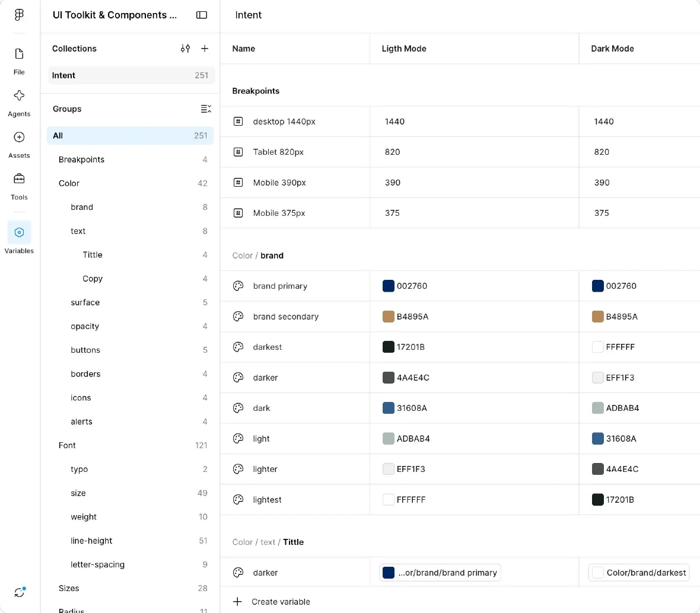Screen dimensions: 700x613
Task: Click palette icon of darkest variable
Action: pyautogui.click(x=238, y=347)
